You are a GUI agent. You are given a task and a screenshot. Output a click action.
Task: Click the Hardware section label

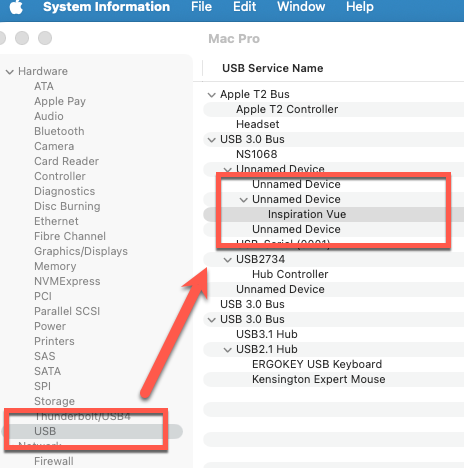coord(43,71)
